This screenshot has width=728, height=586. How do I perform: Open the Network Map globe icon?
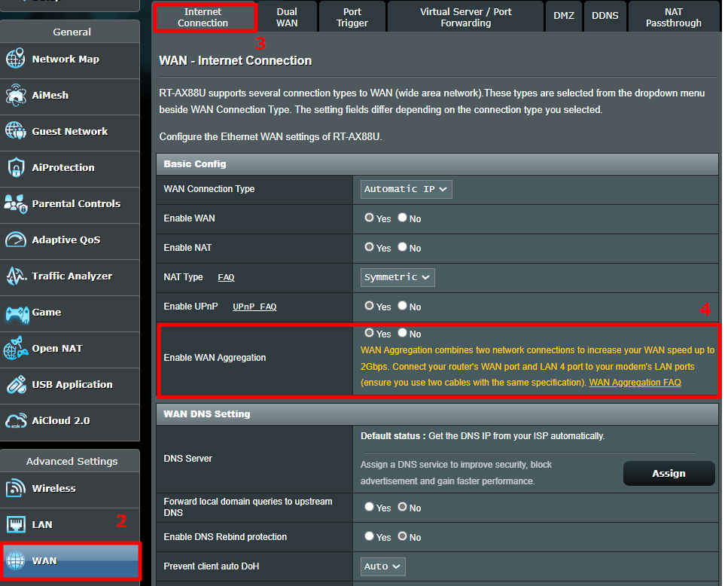point(15,59)
